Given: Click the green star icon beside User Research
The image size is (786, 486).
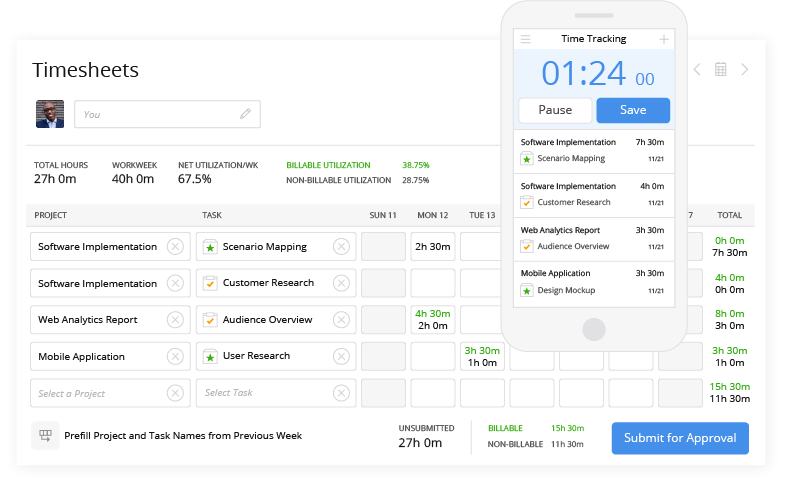Looking at the screenshot, I should pos(210,357).
